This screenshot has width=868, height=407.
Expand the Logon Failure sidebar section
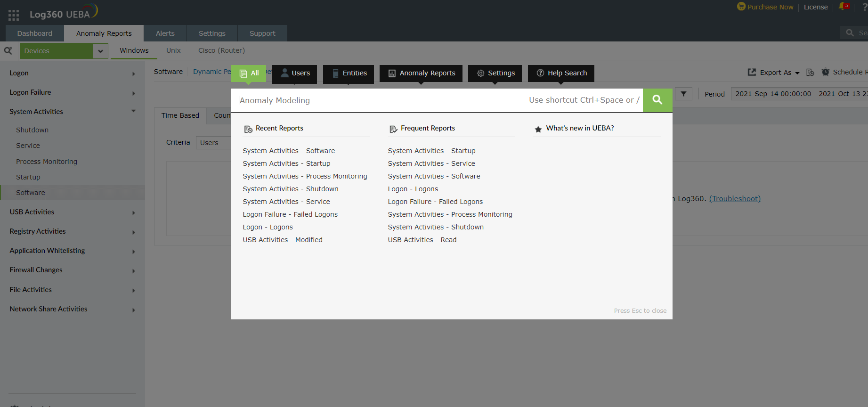point(134,93)
